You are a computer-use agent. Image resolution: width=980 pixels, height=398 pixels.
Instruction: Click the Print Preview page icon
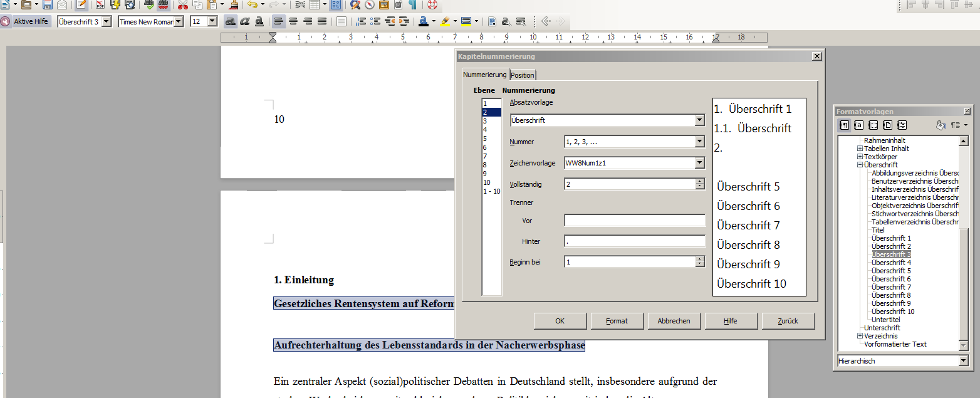coord(130,4)
